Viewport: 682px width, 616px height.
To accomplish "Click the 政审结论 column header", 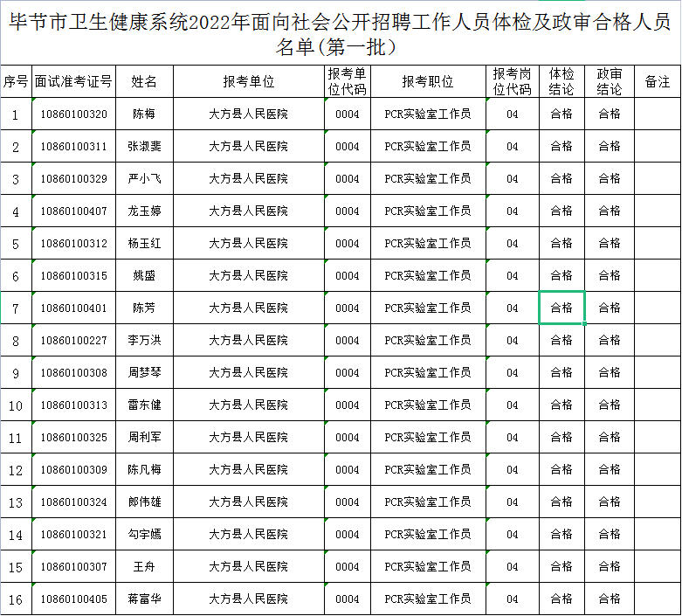I will [610, 81].
